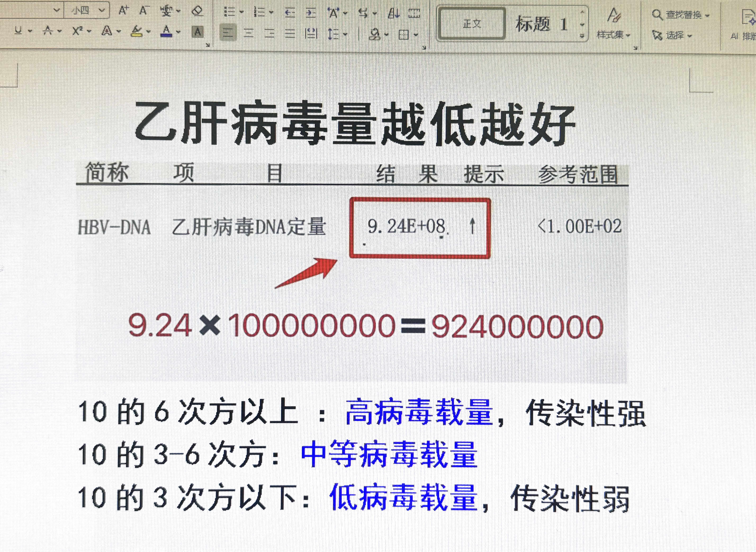The width and height of the screenshot is (756, 552).
Task: Click the text 传染性弱
Action: pyautogui.click(x=570, y=498)
